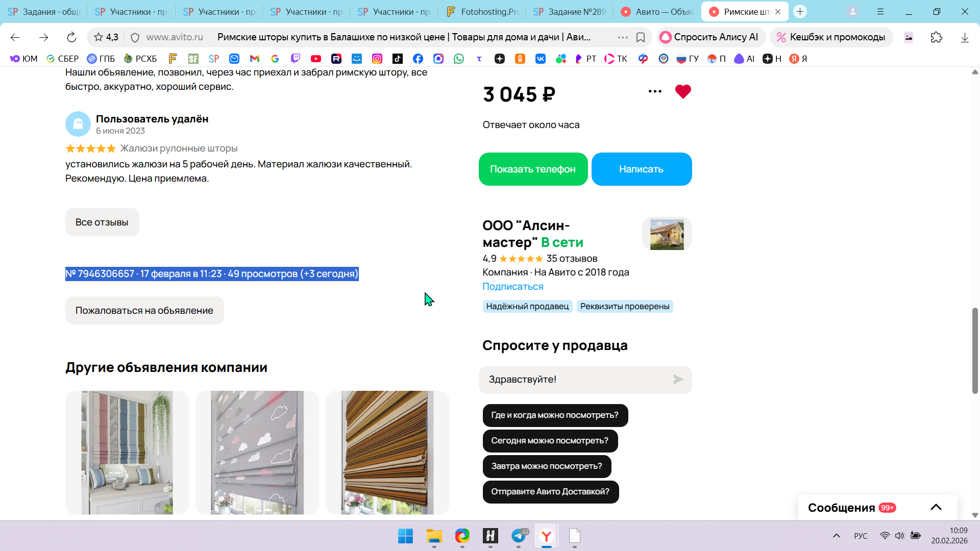Open WhatsApp bookmark icon
The width and height of the screenshot is (980, 551).
coord(459,59)
